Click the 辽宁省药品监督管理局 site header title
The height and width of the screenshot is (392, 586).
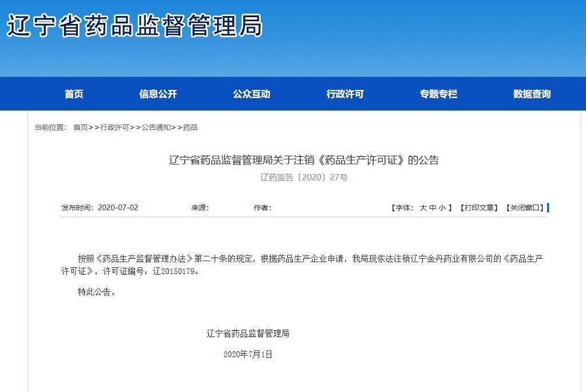[134, 26]
